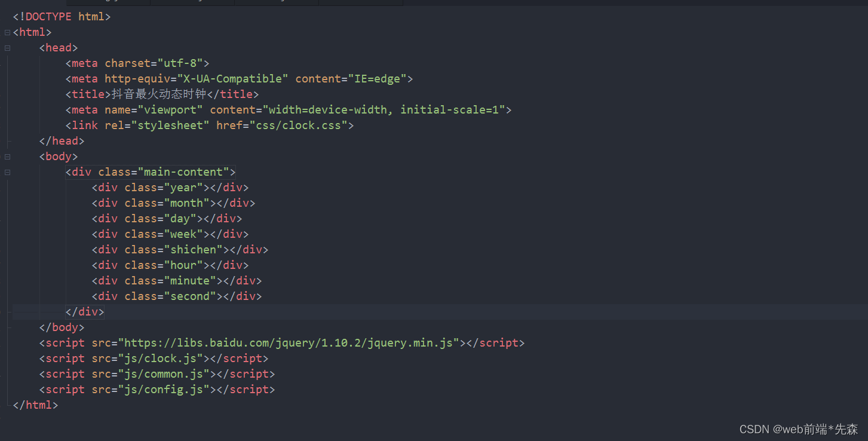This screenshot has width=868, height=441.
Task: Place cursor on the DOCTYPE declaration
Action: (60, 16)
